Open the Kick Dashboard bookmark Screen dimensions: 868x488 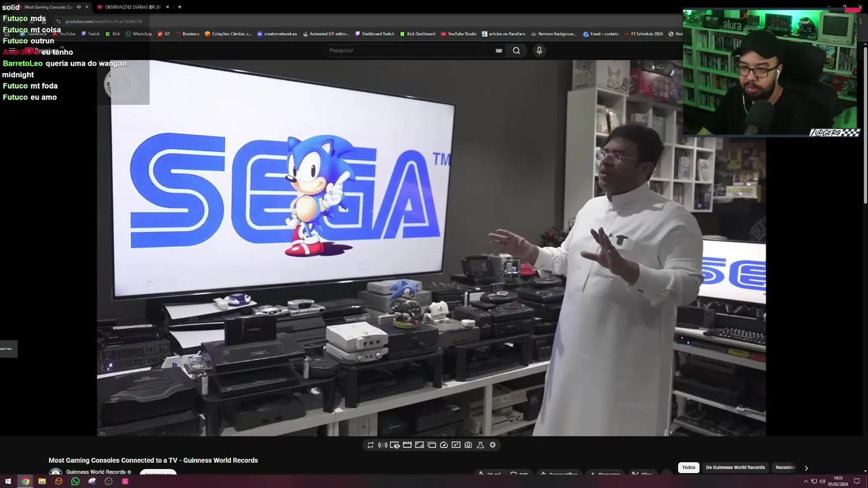[418, 34]
